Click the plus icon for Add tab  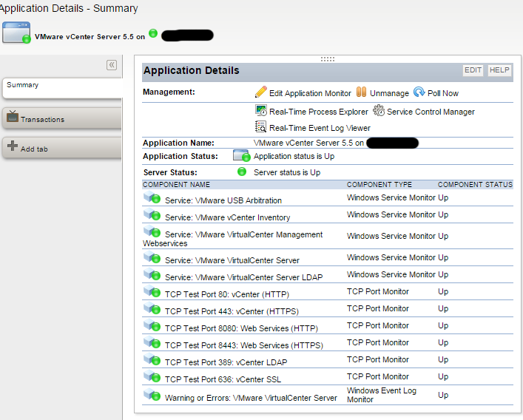(13, 146)
